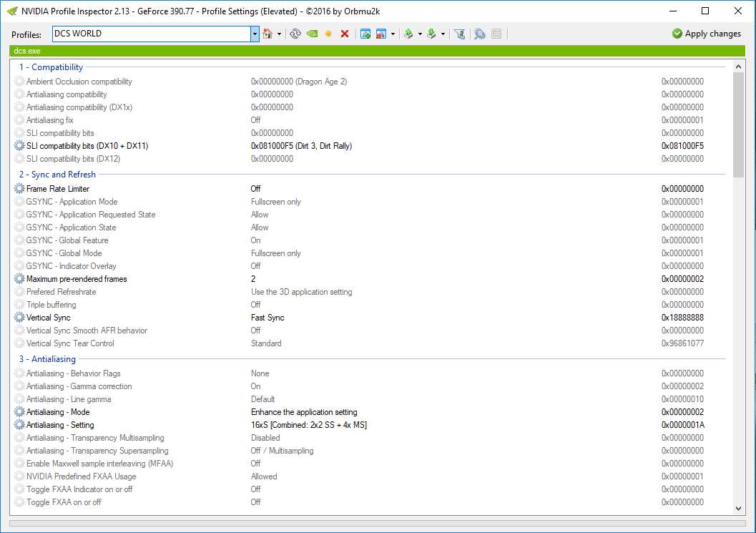Go to the global home profile icon
Image resolution: width=756 pixels, height=533 pixels.
click(x=267, y=34)
